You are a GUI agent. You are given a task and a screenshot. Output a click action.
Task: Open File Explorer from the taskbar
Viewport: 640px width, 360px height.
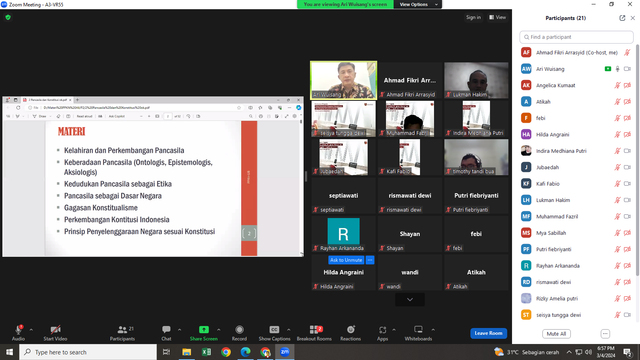point(187,352)
